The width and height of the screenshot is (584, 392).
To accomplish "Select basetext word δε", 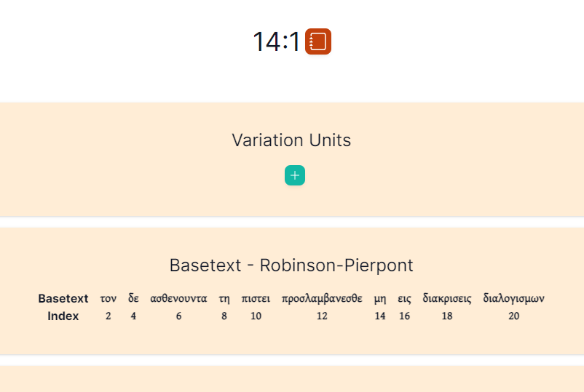I will 133,298.
